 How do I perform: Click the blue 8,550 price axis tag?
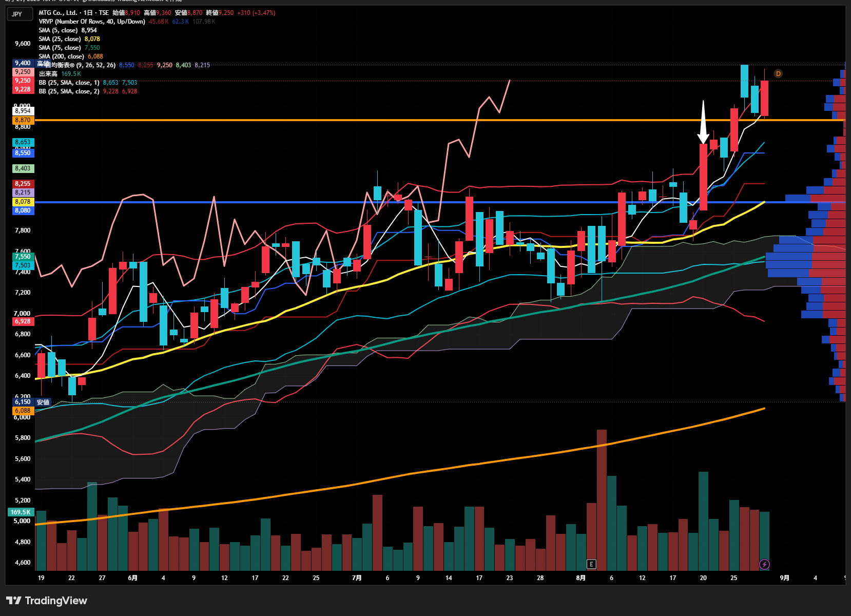click(x=23, y=153)
